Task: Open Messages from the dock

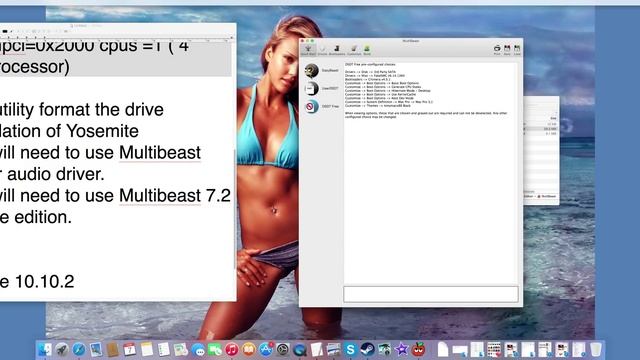Action: [x=198, y=350]
